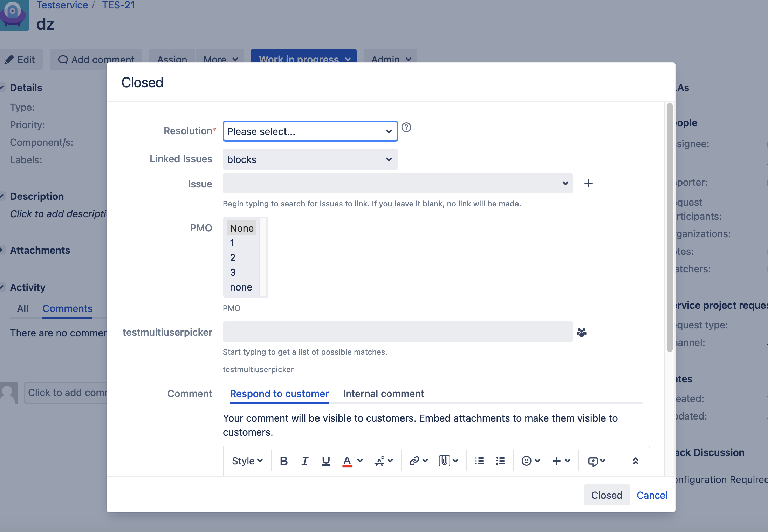Click the Italic formatting icon

click(x=305, y=461)
